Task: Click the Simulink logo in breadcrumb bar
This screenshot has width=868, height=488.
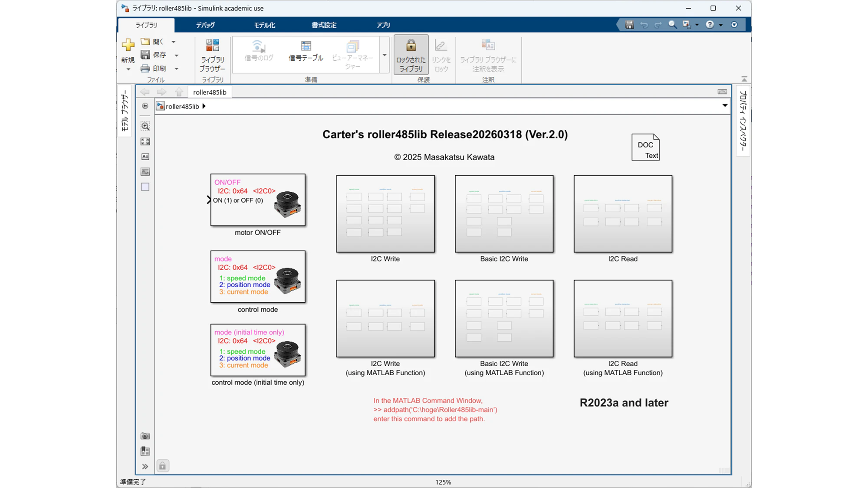Action: [160, 106]
